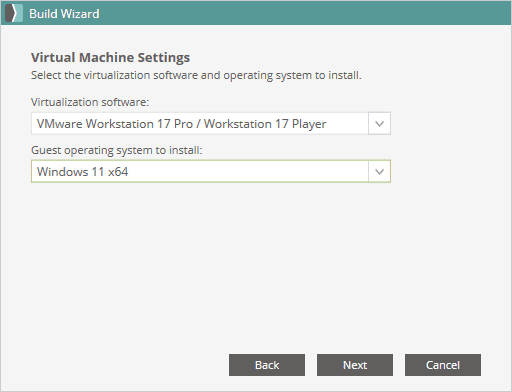Click the Windows 11 x64 combo box field
512x392 pixels.
[x=211, y=172]
